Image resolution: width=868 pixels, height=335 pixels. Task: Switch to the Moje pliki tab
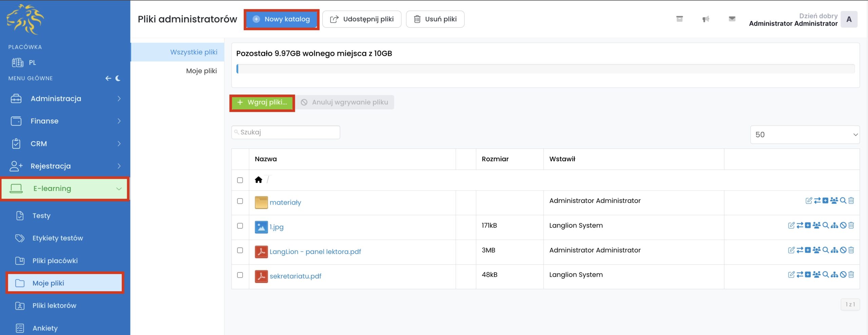click(201, 71)
